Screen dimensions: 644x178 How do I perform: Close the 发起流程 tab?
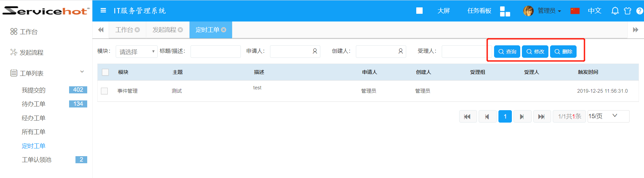point(180,30)
